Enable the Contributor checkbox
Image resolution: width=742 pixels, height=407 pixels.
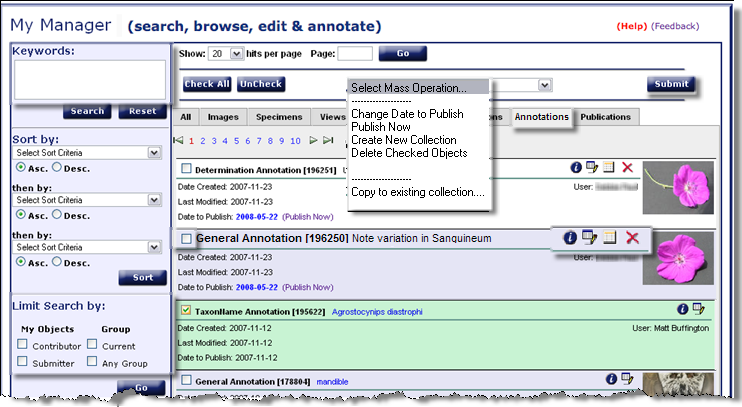pyautogui.click(x=22, y=345)
